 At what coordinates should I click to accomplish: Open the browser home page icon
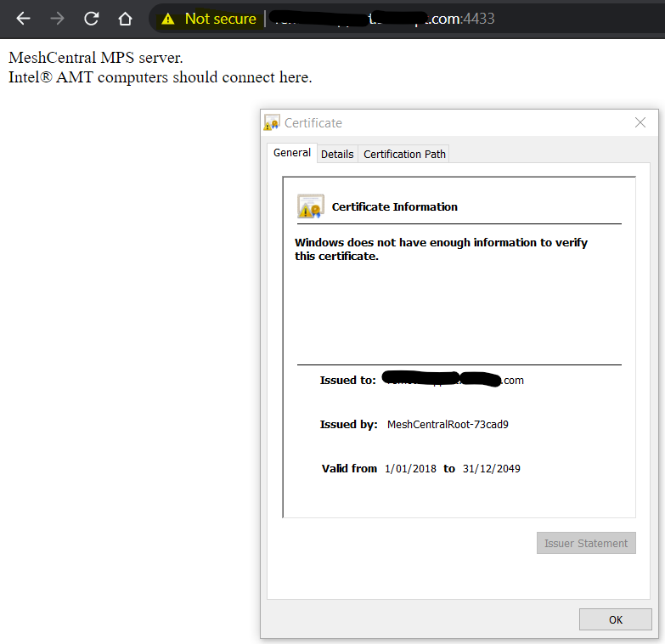125,19
